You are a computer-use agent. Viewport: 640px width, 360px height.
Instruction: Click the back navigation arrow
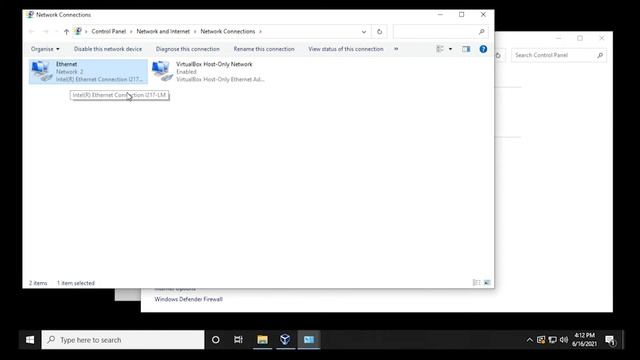click(31, 31)
